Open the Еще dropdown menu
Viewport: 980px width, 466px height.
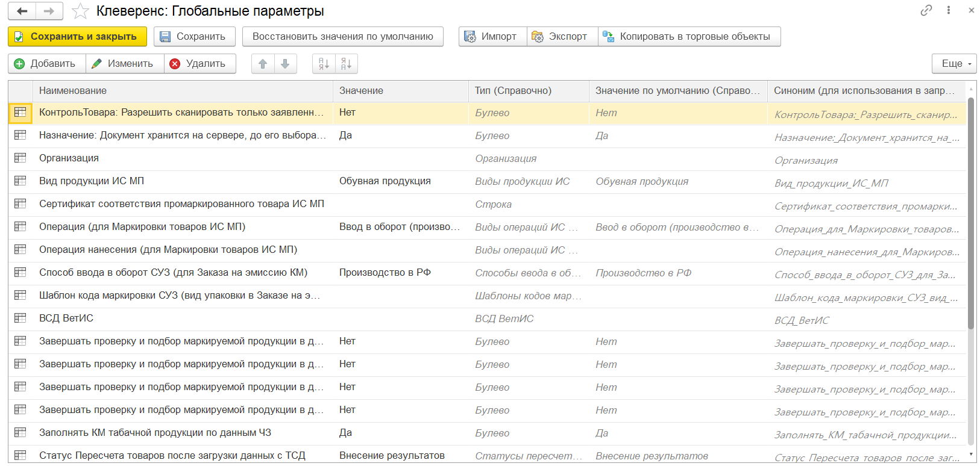click(x=955, y=64)
